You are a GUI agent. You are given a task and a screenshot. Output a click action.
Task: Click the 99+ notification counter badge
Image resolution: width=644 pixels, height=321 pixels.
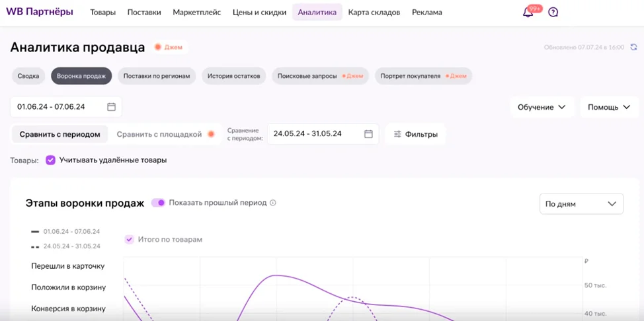(535, 9)
